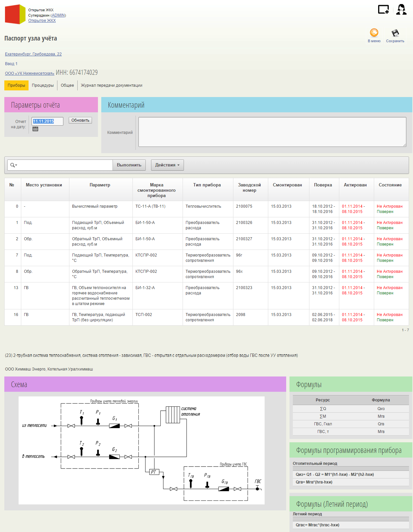Screen dimensions: 413x532
Task: Expand the Действия dropdown menu
Action: pyautogui.click(x=167, y=165)
